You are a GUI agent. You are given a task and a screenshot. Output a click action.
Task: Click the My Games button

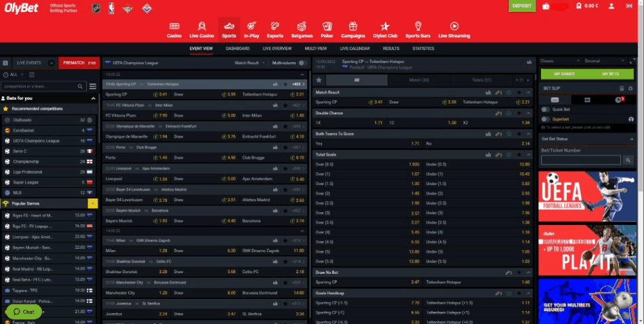coord(564,74)
